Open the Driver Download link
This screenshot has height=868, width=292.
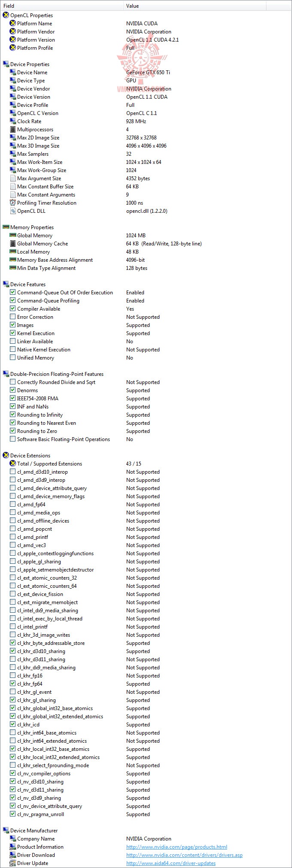click(184, 855)
